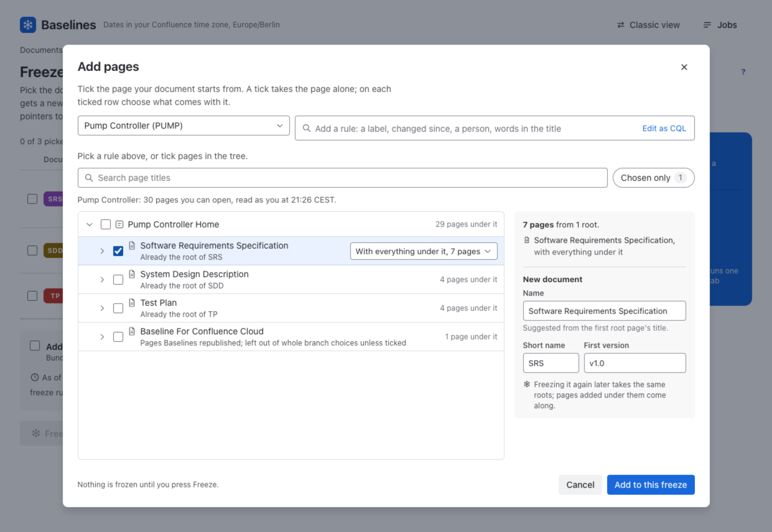Click '29 pages under it' text
The height and width of the screenshot is (532, 772).
click(466, 224)
